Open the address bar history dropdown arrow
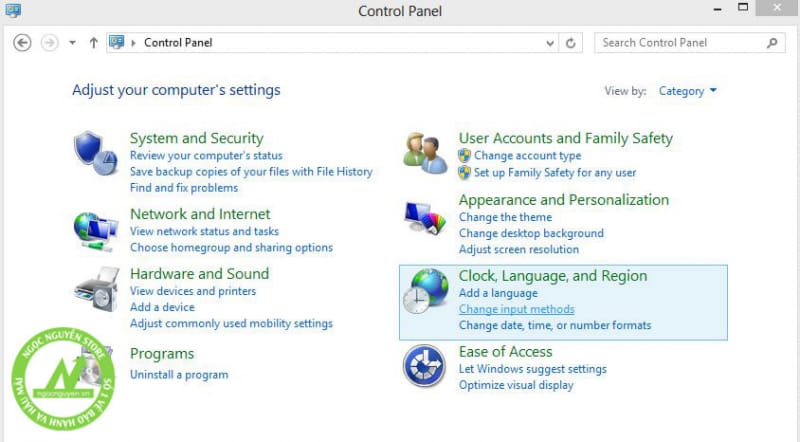This screenshot has height=442, width=800. tap(550, 43)
